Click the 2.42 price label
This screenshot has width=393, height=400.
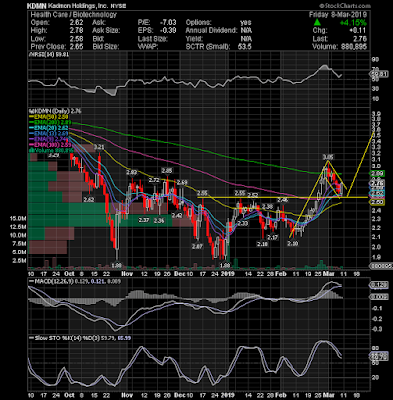pyautogui.click(x=177, y=216)
